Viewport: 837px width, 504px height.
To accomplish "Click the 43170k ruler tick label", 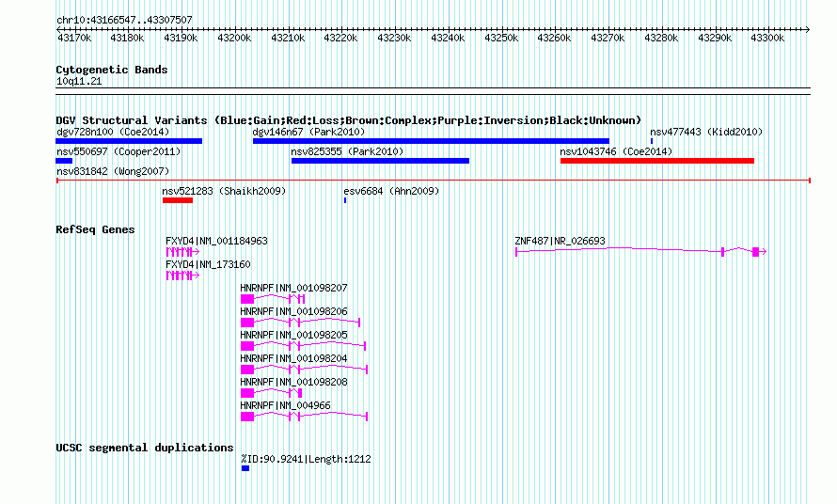I will (x=74, y=39).
